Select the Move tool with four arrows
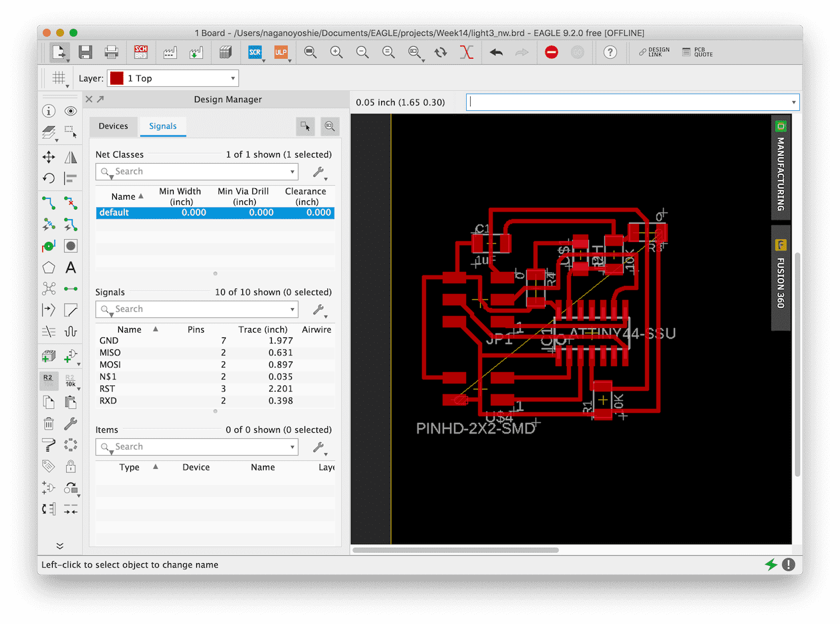840x624 pixels. coord(49,157)
